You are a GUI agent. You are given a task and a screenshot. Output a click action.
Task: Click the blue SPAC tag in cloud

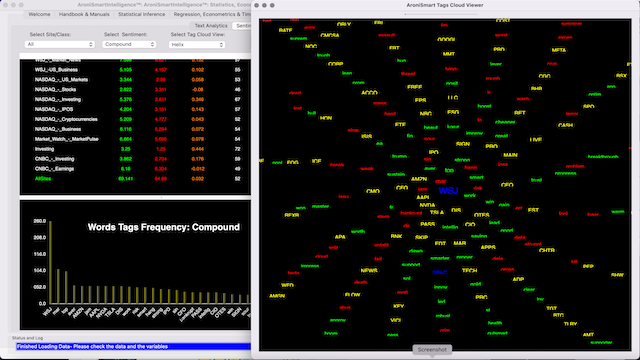(440, 273)
